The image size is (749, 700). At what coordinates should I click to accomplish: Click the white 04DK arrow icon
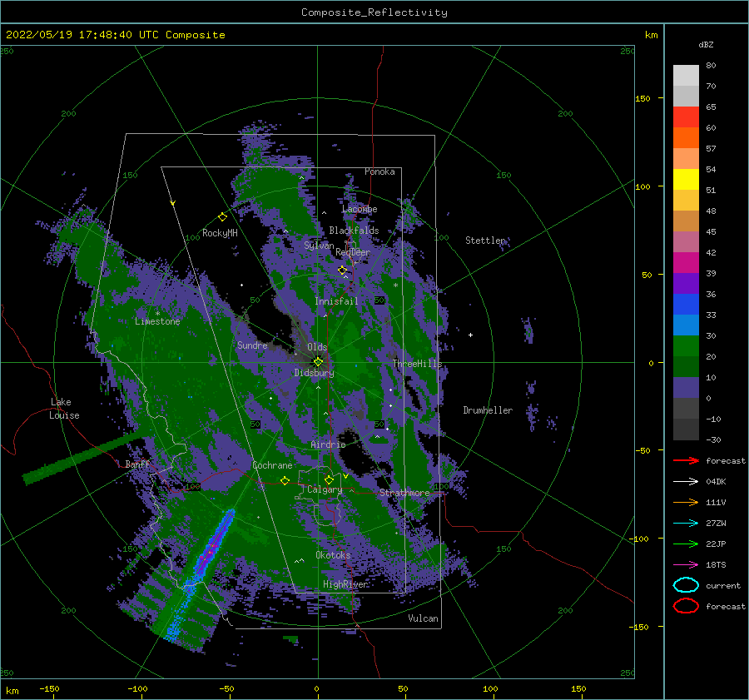pos(686,481)
